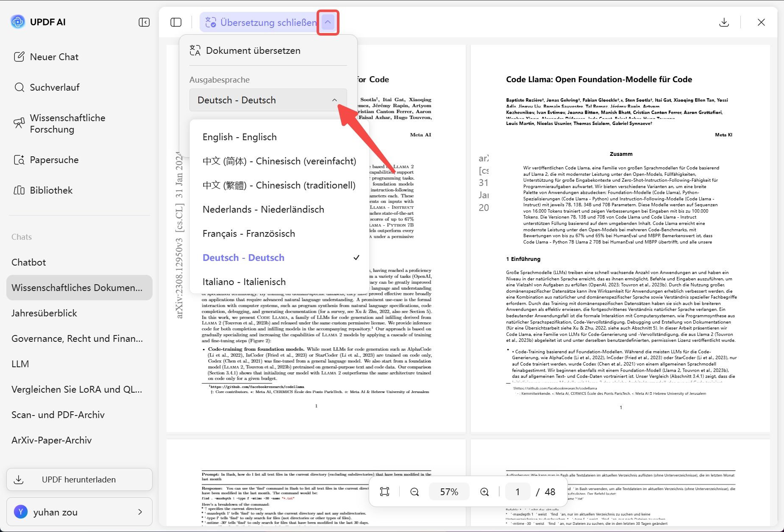The width and height of the screenshot is (784, 532).
Task: Open the LLM chat
Action: click(79, 364)
